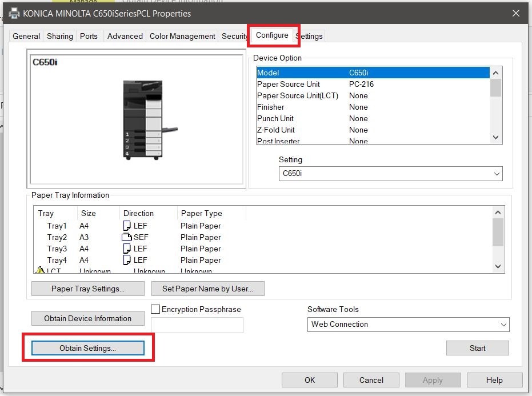The height and width of the screenshot is (396, 532).
Task: Go to the General tab
Action: (x=26, y=36)
